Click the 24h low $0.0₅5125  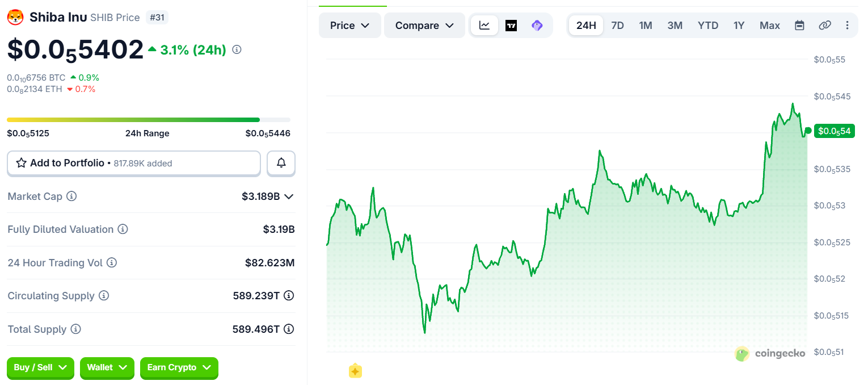click(28, 133)
